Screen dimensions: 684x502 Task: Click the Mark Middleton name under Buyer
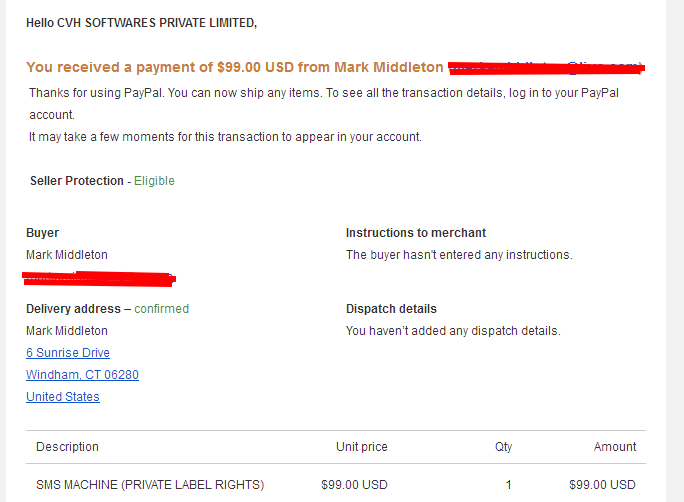pos(67,255)
